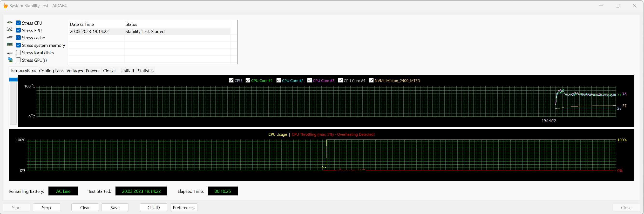Stop the running stability test
The height and width of the screenshot is (214, 644).
pyautogui.click(x=46, y=207)
